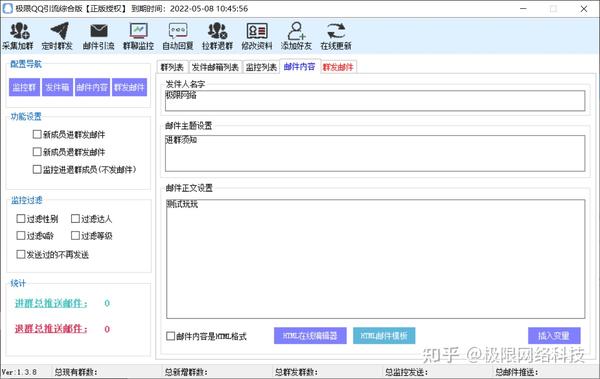Click the 在线更新 refresh icon
Screen dimensions: 600x379
tap(336, 31)
